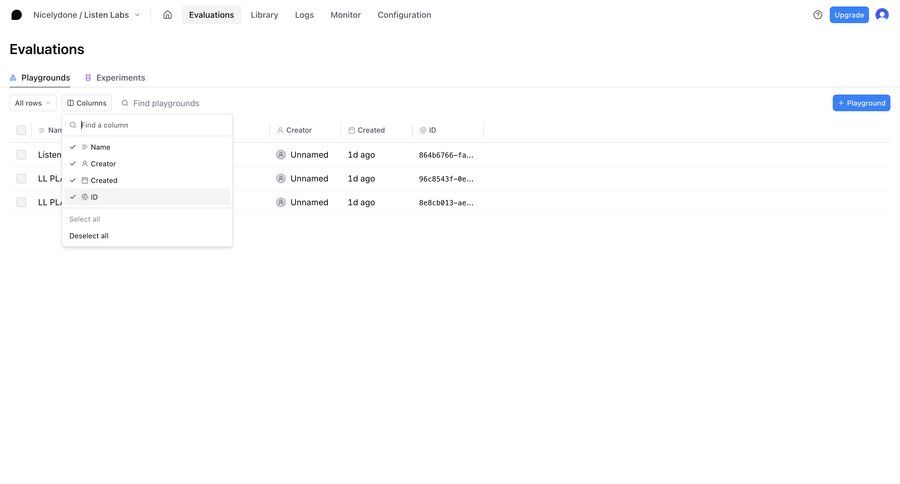Screen dimensions: 900x484
Task: Open help with the question mark icon
Action: [x=817, y=15]
